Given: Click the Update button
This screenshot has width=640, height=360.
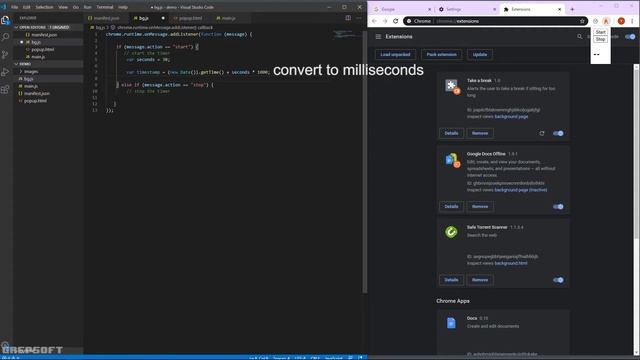Looking at the screenshot, I should [x=480, y=55].
